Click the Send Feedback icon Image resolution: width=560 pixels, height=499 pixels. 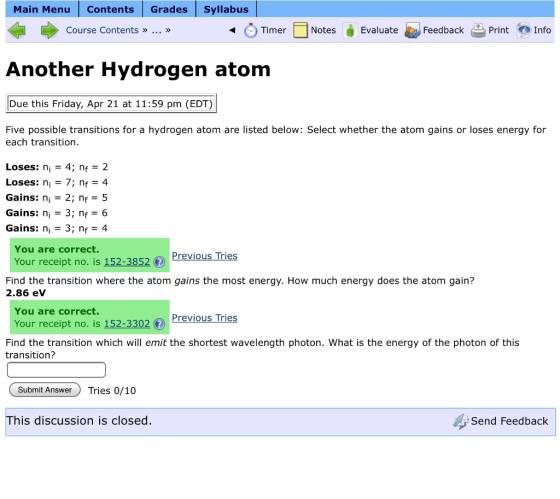(460, 421)
